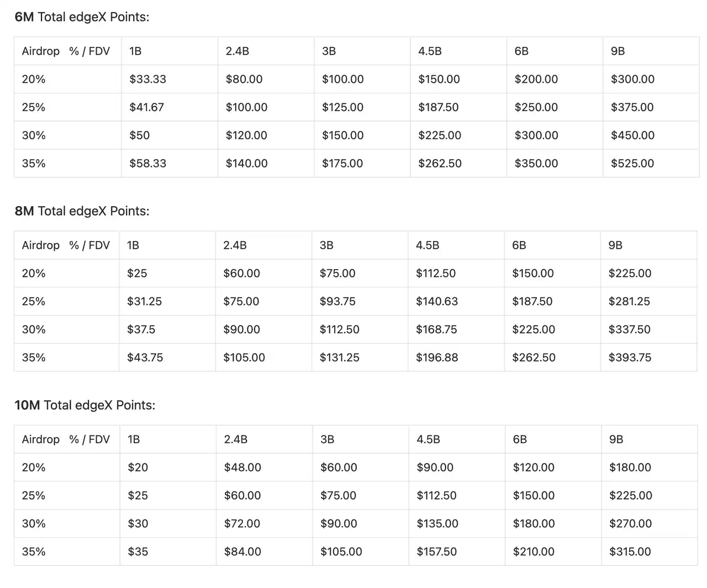This screenshot has width=707, height=588.
Task: Select the $450.00 cell
Action: [632, 135]
